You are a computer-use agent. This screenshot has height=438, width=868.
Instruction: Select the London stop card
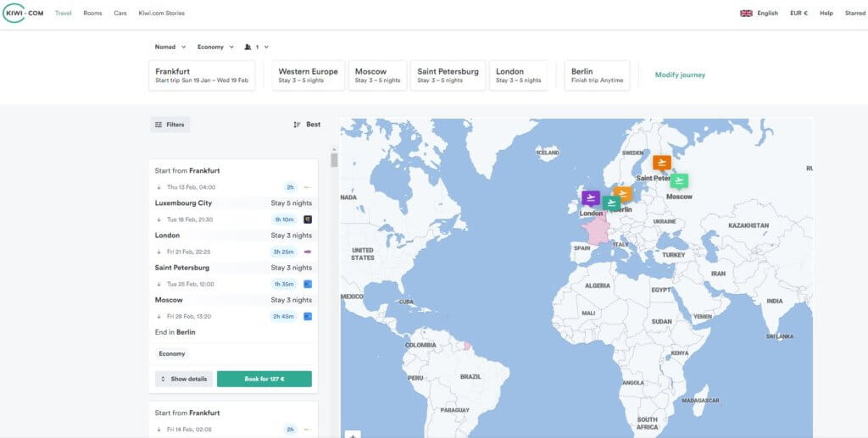point(519,75)
